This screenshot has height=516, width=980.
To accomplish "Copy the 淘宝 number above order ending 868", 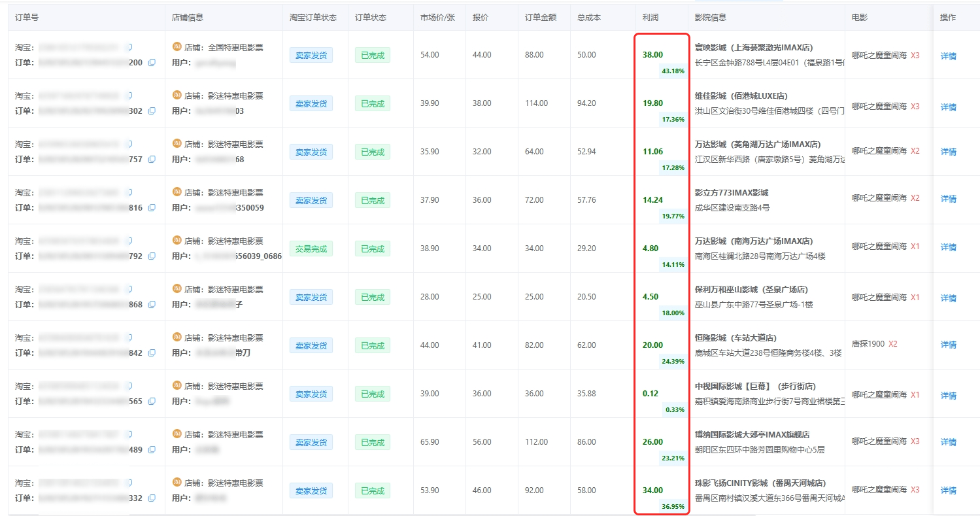I will pos(129,289).
